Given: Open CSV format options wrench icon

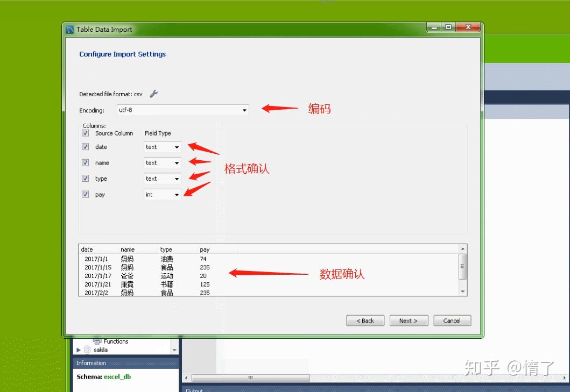Looking at the screenshot, I should point(154,94).
